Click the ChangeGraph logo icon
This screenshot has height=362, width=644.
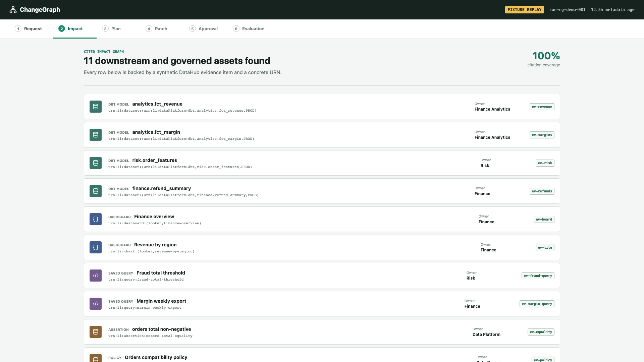click(13, 10)
